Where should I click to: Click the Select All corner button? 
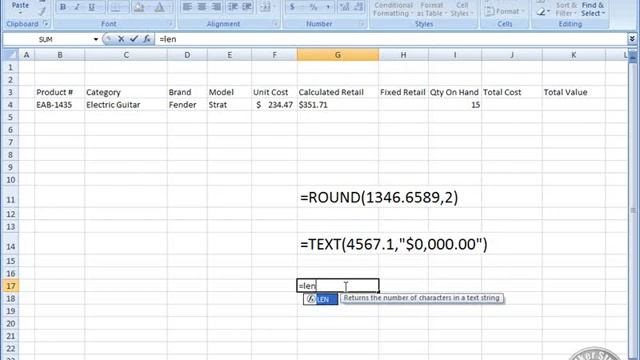tap(10, 55)
